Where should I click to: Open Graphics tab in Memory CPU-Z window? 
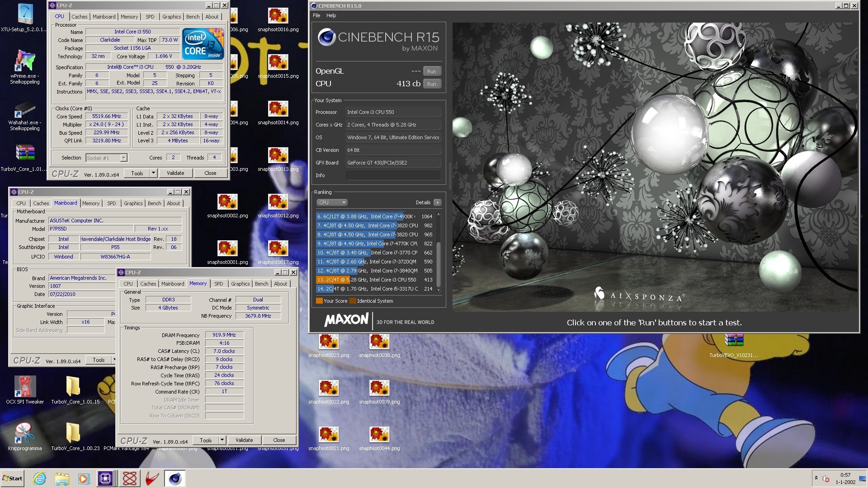tap(240, 284)
